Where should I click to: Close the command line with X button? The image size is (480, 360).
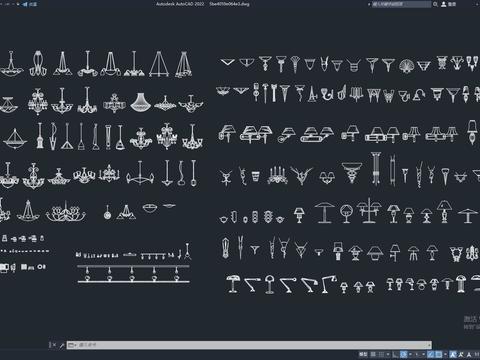[54, 345]
